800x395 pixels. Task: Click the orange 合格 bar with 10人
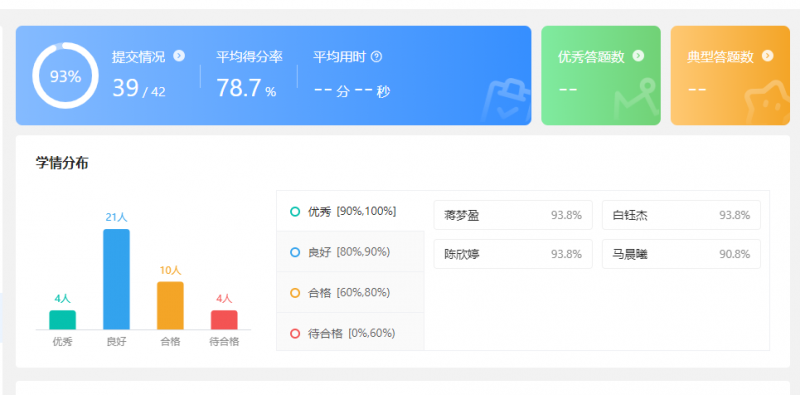coord(170,306)
